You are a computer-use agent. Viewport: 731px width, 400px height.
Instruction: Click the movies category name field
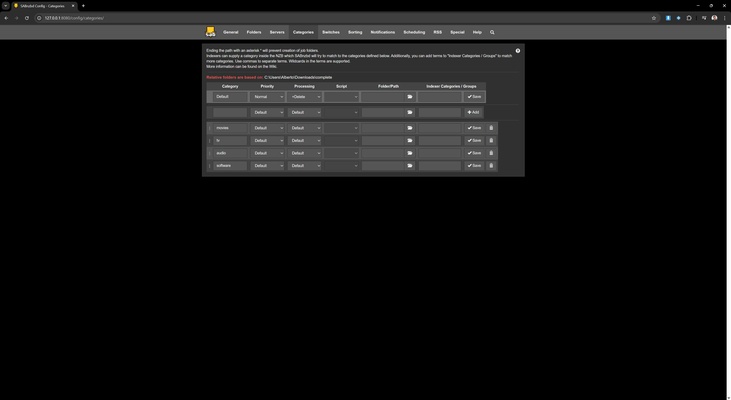pyautogui.click(x=230, y=128)
